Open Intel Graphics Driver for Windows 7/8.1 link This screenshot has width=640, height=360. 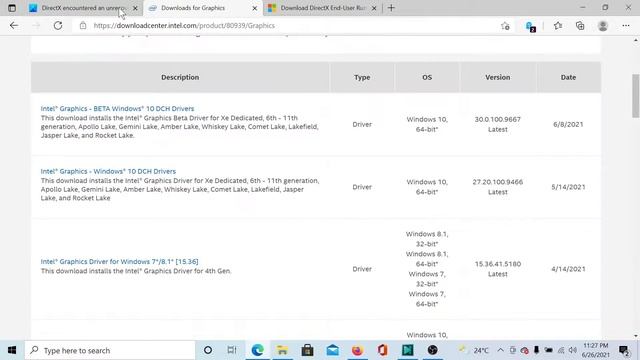coord(119,261)
